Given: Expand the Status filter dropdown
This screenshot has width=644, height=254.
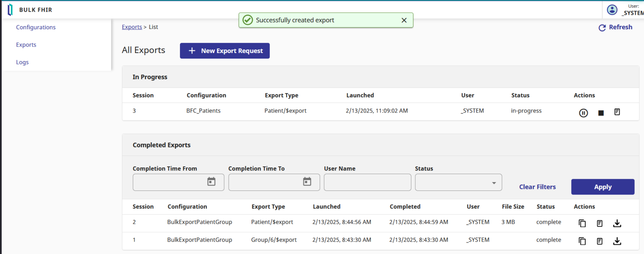Looking at the screenshot, I should click(x=458, y=182).
